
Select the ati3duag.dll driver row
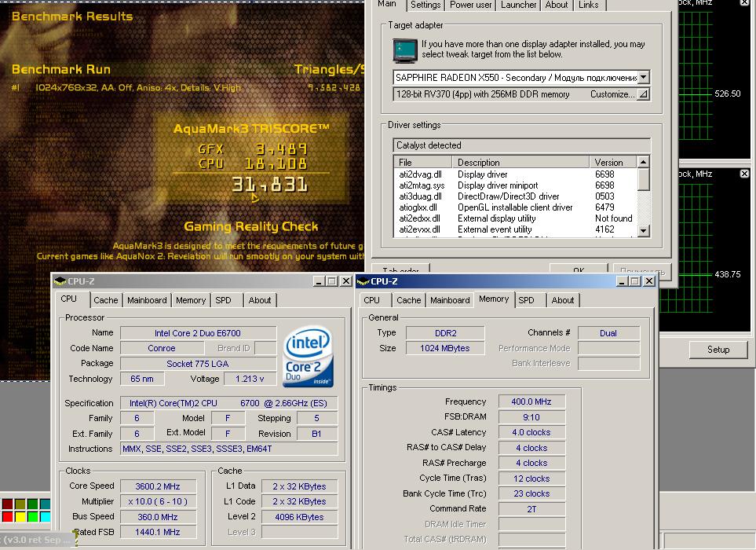pos(516,196)
